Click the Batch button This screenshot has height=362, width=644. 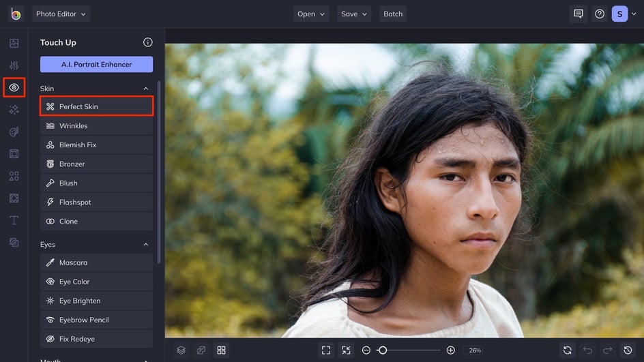[393, 14]
